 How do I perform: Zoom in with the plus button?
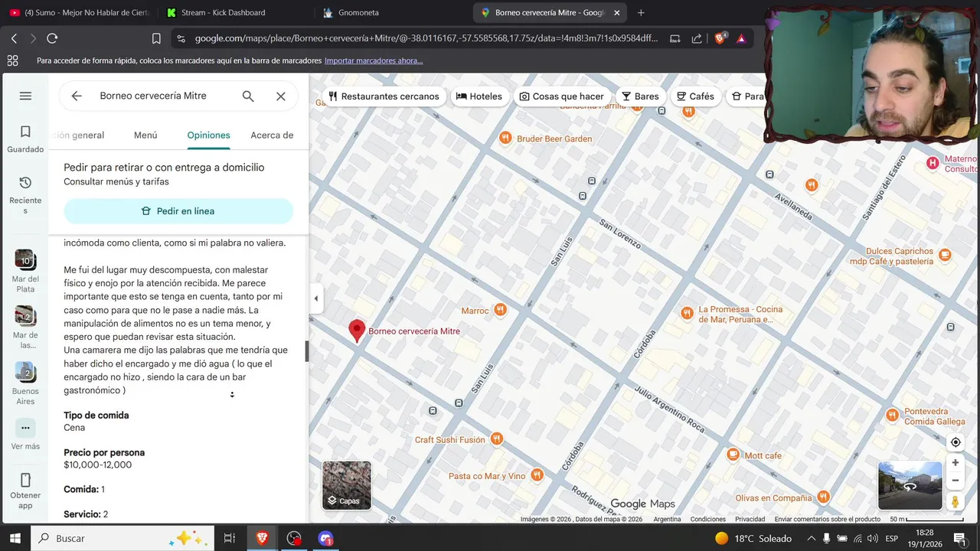(955, 463)
